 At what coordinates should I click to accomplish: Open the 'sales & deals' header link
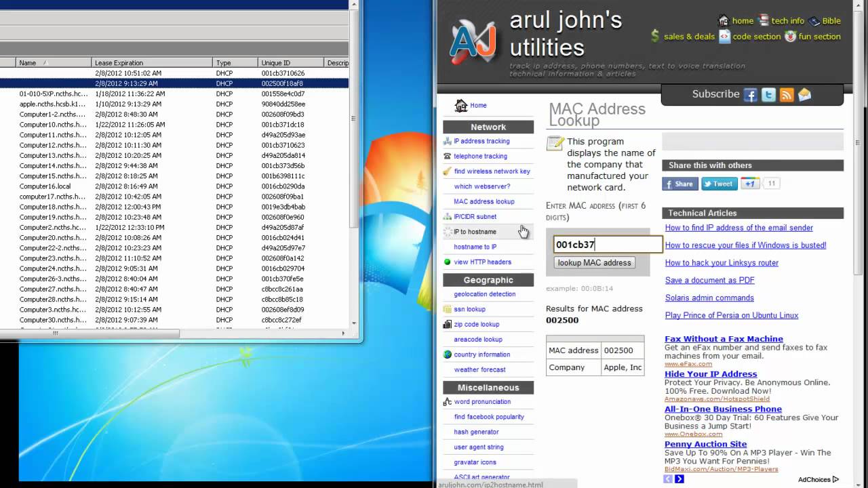tap(689, 37)
